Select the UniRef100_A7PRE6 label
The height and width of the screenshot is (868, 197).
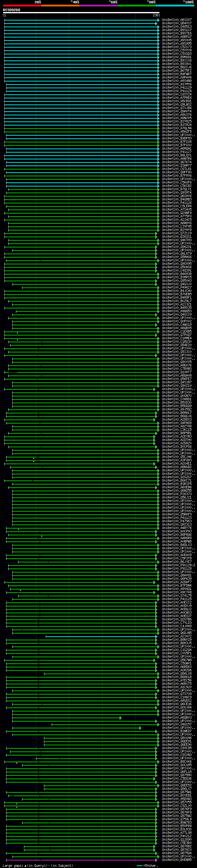(x=177, y=98)
